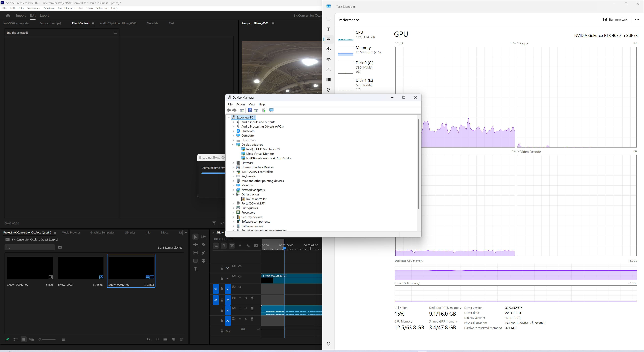Open timeline wrench display settings
Screen dimensions: 644x352
coord(248,246)
